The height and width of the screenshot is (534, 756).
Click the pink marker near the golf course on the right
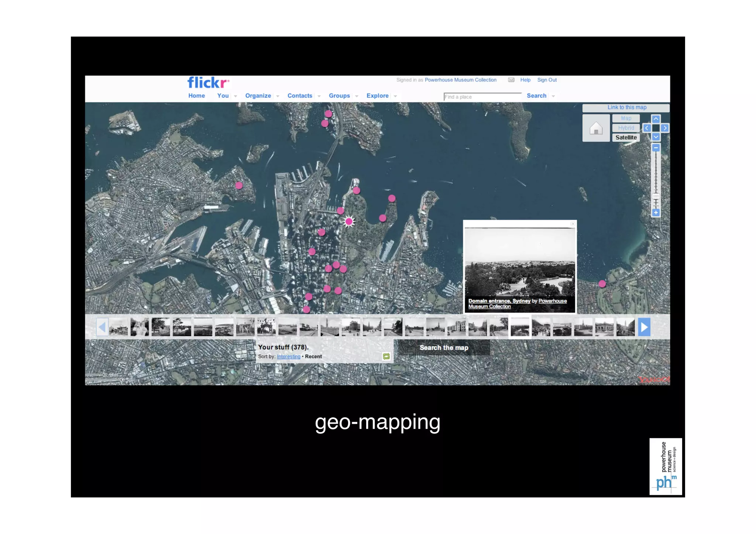click(602, 284)
